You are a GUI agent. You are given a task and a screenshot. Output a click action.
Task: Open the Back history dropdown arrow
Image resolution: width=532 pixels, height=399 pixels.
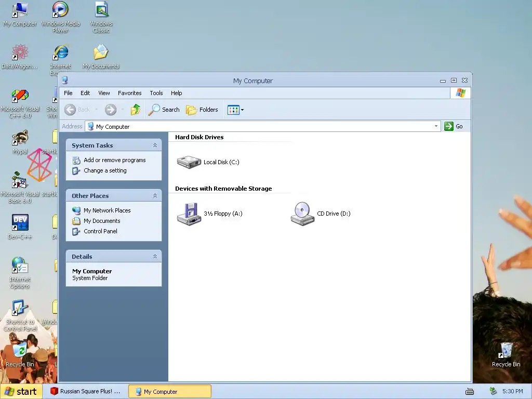coord(96,110)
